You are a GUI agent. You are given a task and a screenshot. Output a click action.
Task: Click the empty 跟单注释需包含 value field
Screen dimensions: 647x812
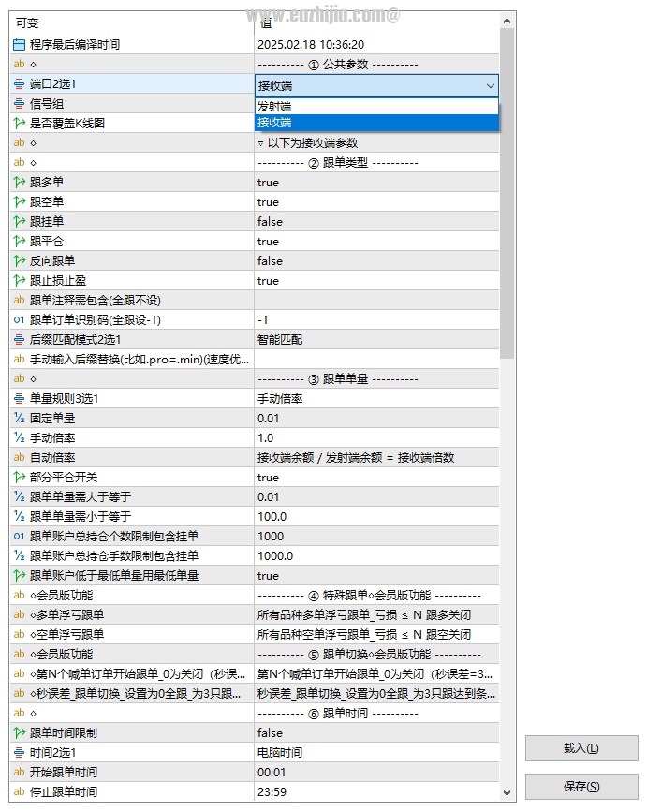click(376, 301)
